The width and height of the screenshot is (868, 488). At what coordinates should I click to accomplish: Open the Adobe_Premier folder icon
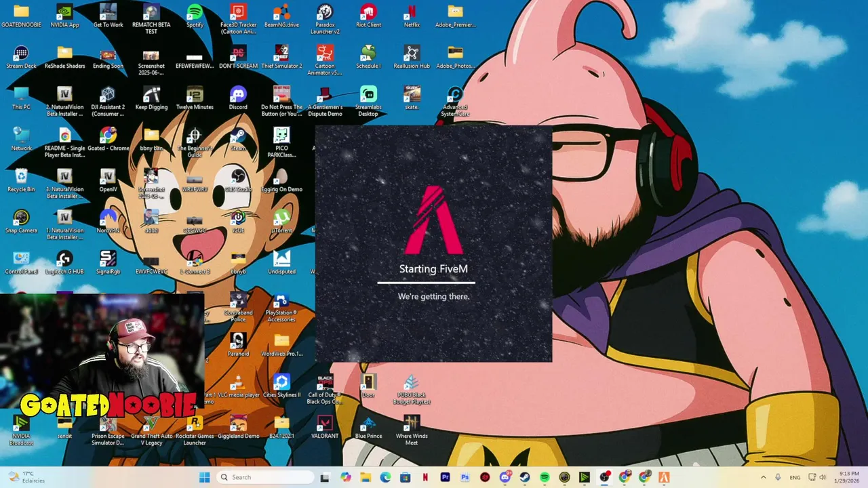(455, 16)
